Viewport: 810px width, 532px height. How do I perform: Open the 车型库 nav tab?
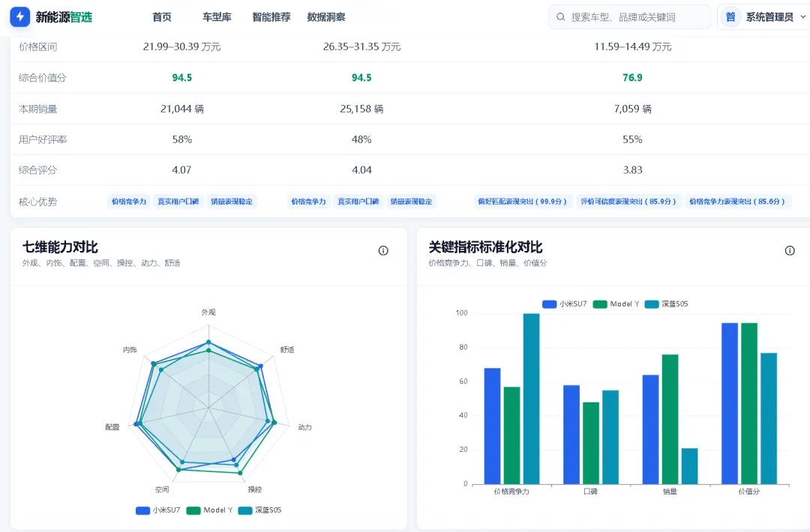click(217, 17)
